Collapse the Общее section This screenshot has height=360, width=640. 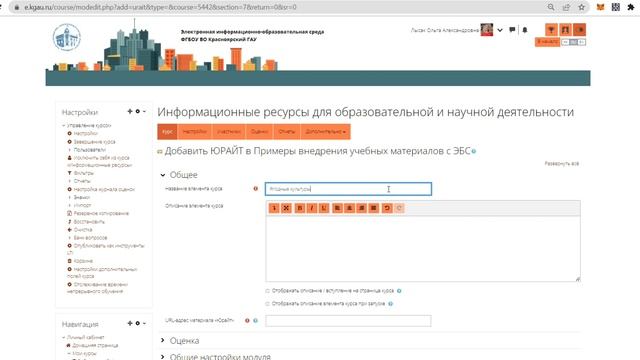pyautogui.click(x=163, y=175)
